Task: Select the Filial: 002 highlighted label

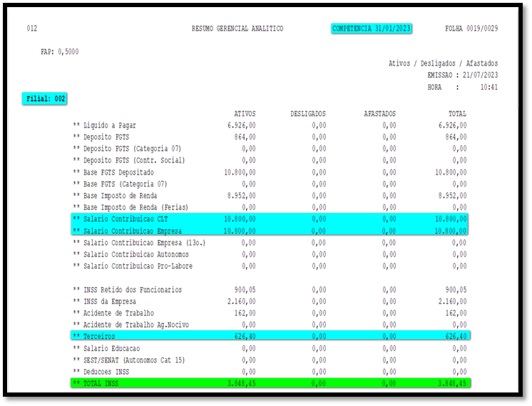Action: point(45,98)
